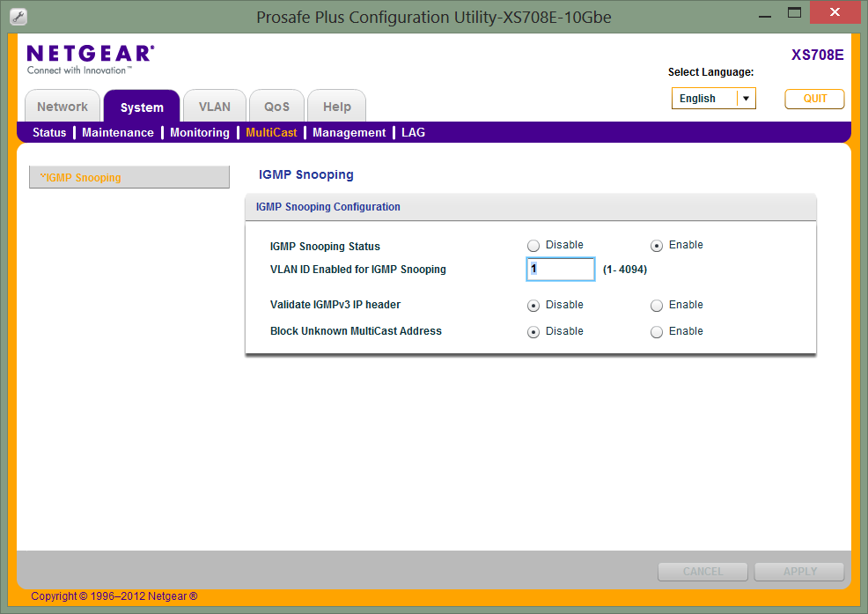Click the XS708E model label

tap(818, 55)
